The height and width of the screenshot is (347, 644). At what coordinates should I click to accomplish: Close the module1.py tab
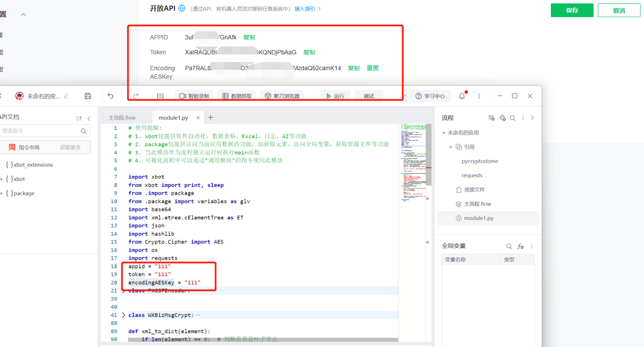click(198, 118)
